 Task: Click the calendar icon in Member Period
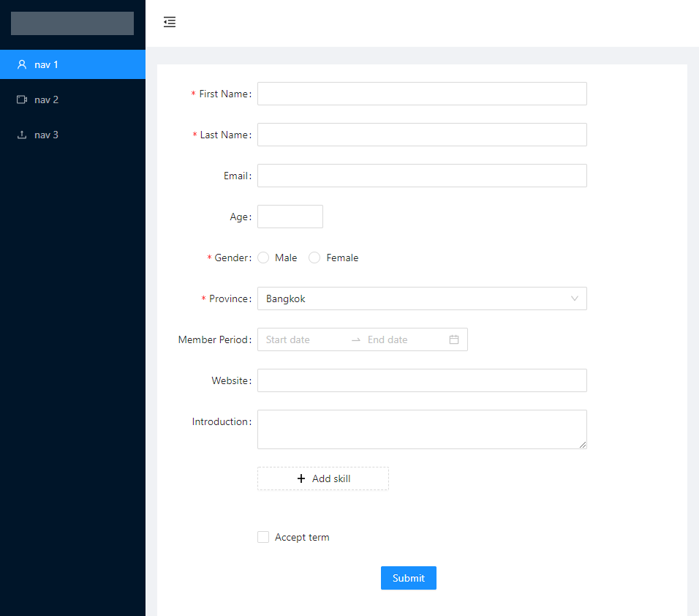[454, 339]
